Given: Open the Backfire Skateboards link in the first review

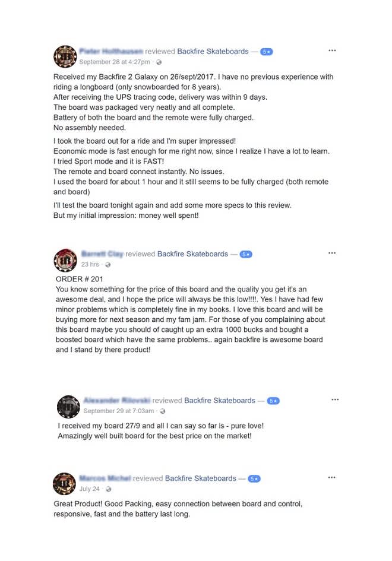Looking at the screenshot, I should (213, 51).
